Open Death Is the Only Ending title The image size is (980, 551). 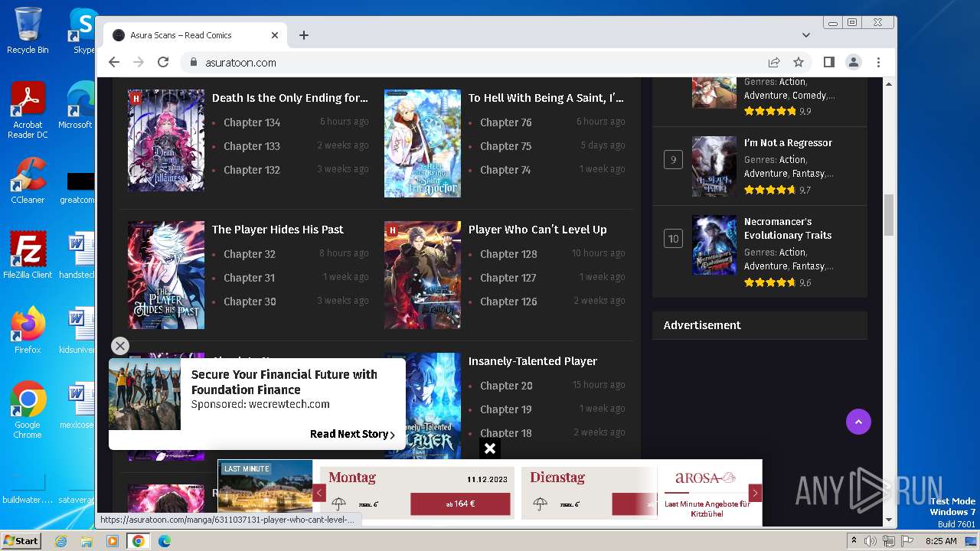tap(290, 98)
